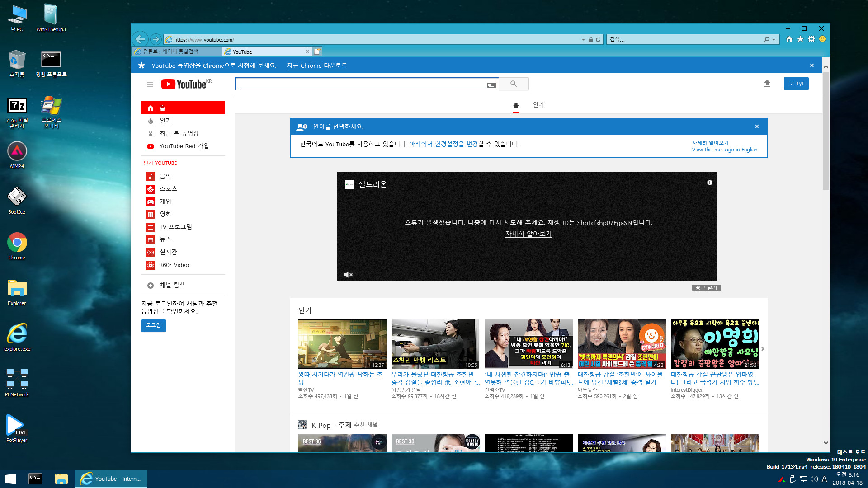
Task: Open AIMP4 desktop icon
Action: click(x=17, y=155)
